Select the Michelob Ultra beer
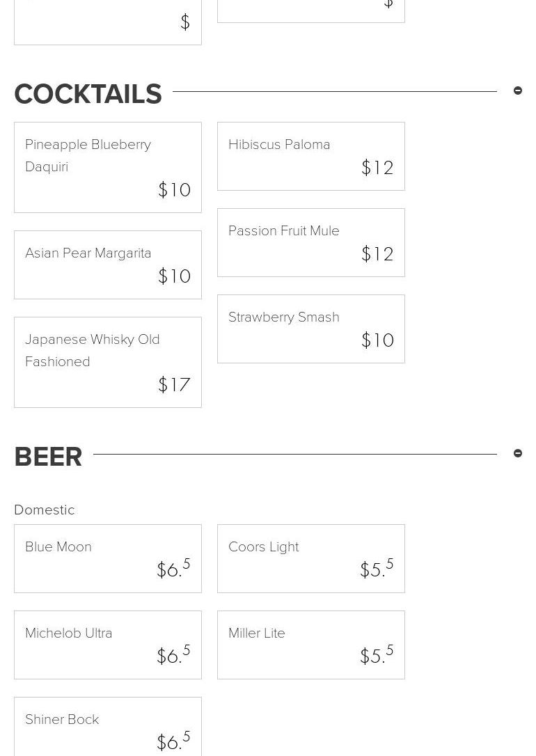 click(108, 645)
